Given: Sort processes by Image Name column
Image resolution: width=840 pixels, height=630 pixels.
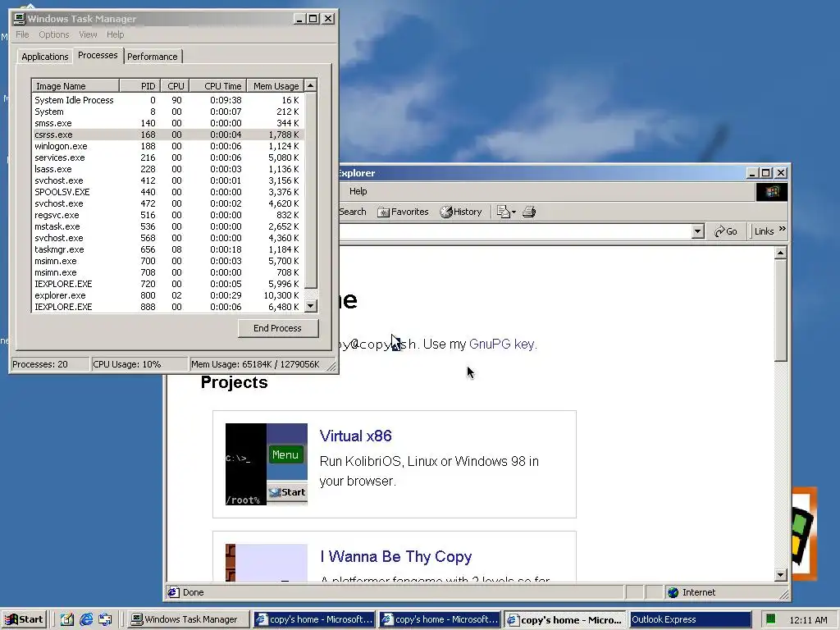Looking at the screenshot, I should tap(75, 85).
